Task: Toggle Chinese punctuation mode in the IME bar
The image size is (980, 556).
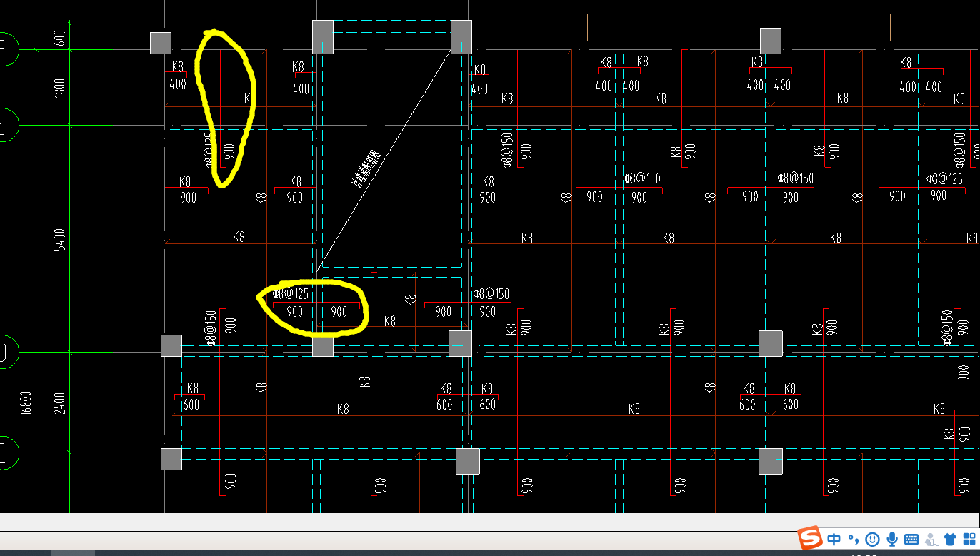Action: pos(853,539)
